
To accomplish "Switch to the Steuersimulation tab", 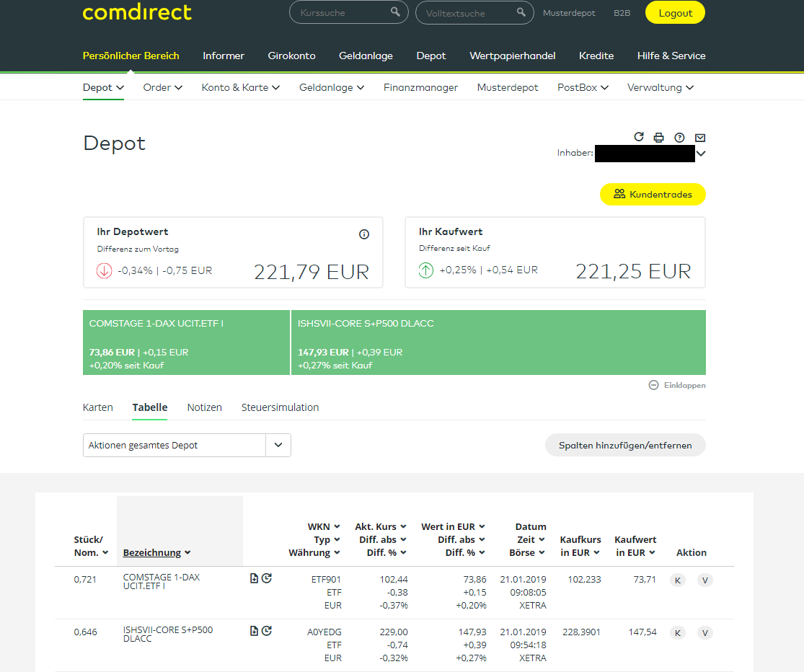I will (280, 407).
